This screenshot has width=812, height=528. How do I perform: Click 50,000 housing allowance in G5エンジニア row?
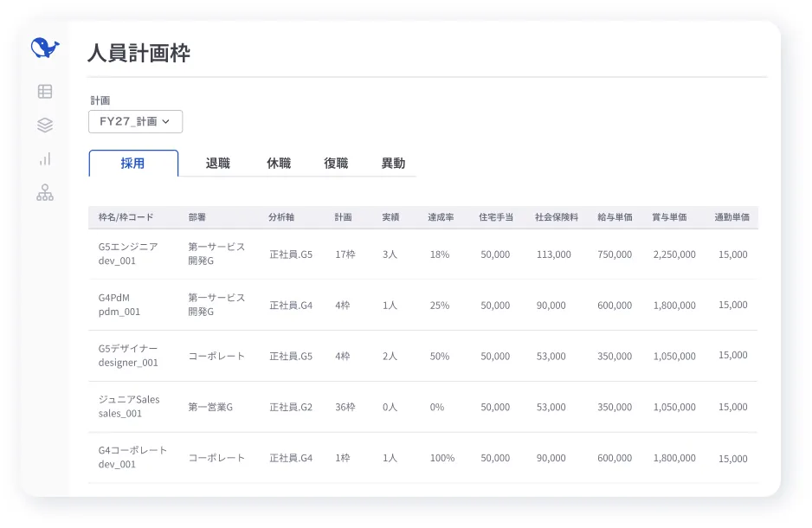495,254
